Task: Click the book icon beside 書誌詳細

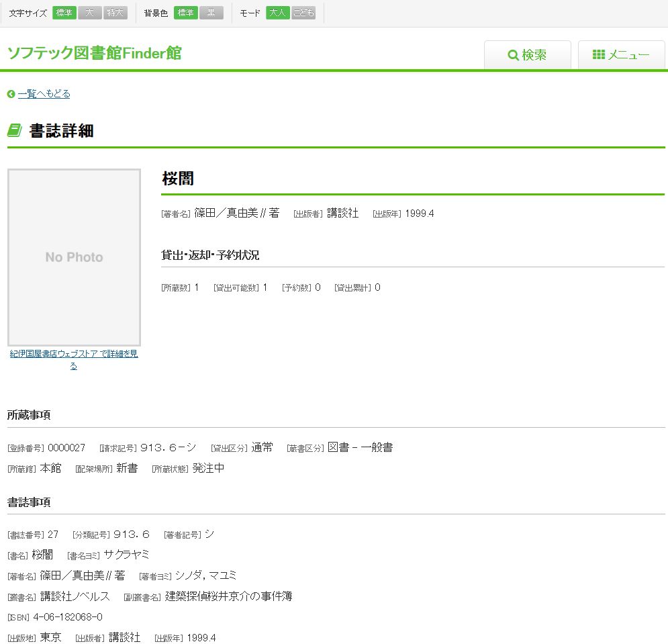Action: click(15, 130)
